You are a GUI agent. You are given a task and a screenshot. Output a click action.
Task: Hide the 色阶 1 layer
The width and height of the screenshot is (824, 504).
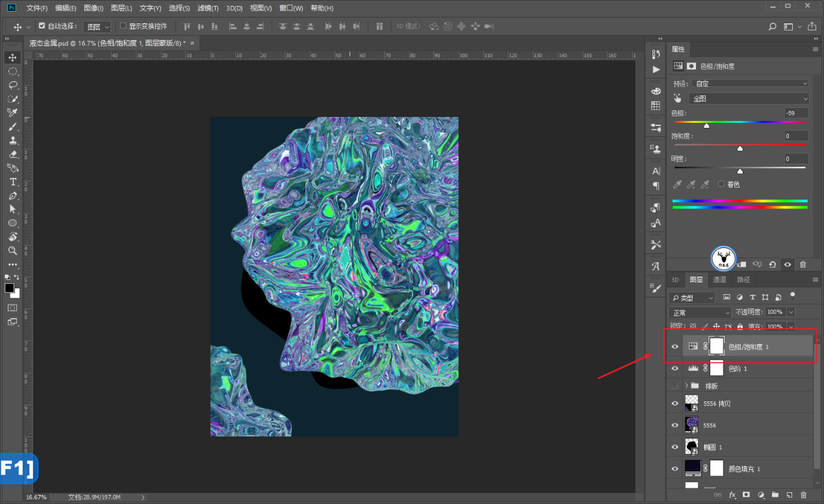(x=675, y=369)
